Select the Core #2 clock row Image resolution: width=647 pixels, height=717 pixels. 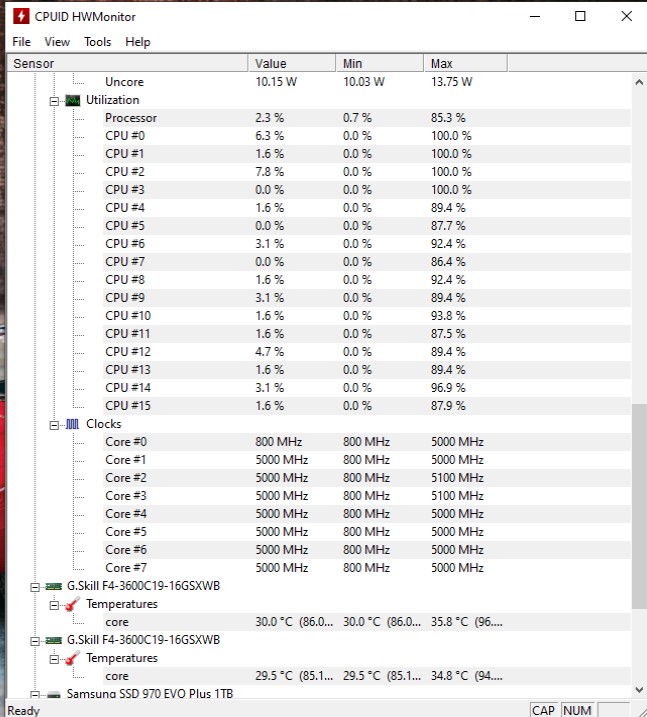[x=367, y=478]
